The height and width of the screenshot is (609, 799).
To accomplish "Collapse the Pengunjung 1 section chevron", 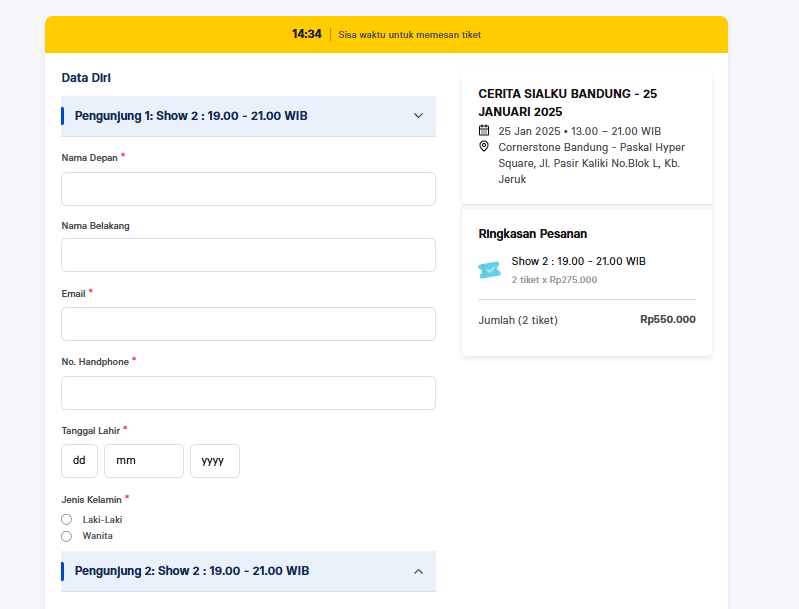I will tap(418, 116).
